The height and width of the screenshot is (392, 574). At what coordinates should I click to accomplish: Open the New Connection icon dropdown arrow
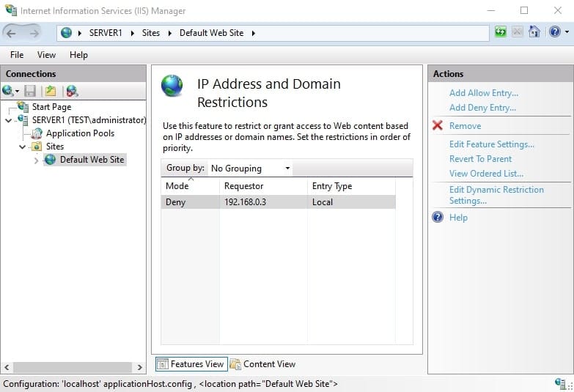[17, 91]
